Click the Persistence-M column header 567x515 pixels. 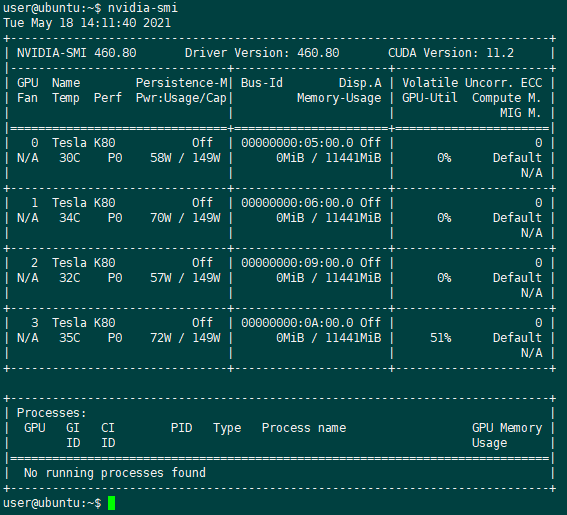182,83
